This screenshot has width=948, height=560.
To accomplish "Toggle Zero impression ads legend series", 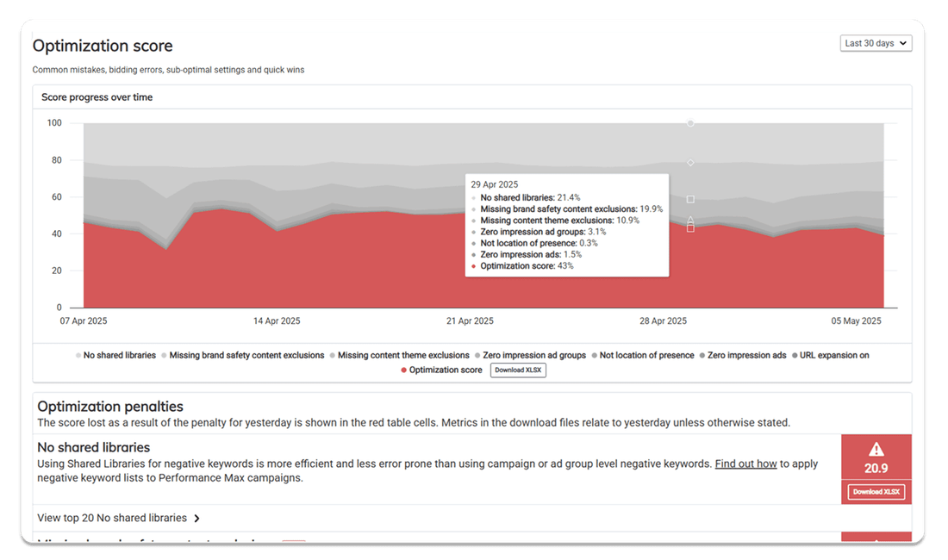I will [742, 355].
